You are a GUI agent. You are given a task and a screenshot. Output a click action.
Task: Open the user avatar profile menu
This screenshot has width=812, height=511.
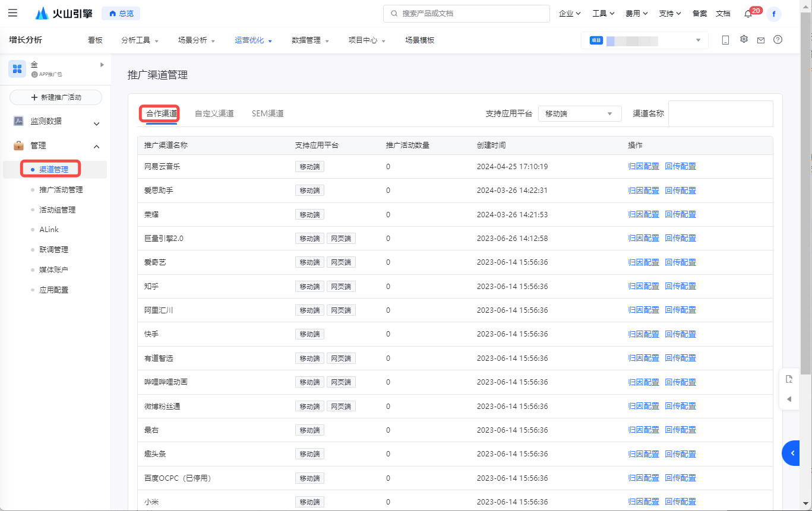coord(774,14)
